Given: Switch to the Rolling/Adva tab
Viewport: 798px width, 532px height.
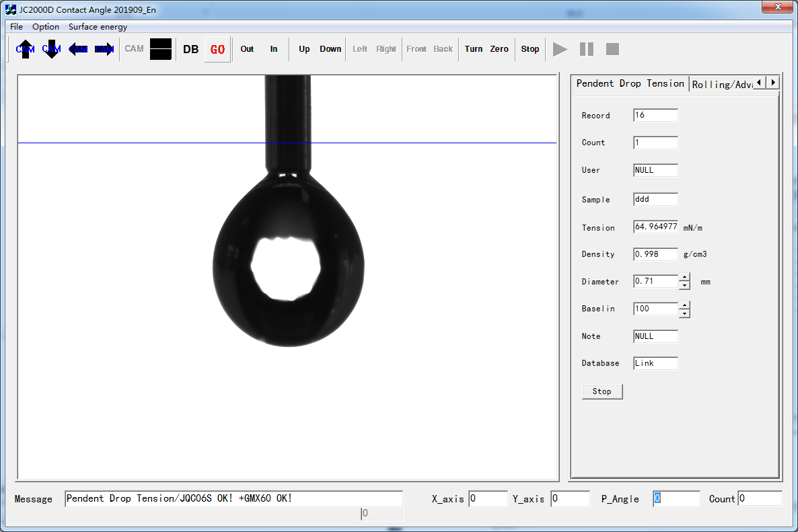Looking at the screenshot, I should click(x=721, y=84).
